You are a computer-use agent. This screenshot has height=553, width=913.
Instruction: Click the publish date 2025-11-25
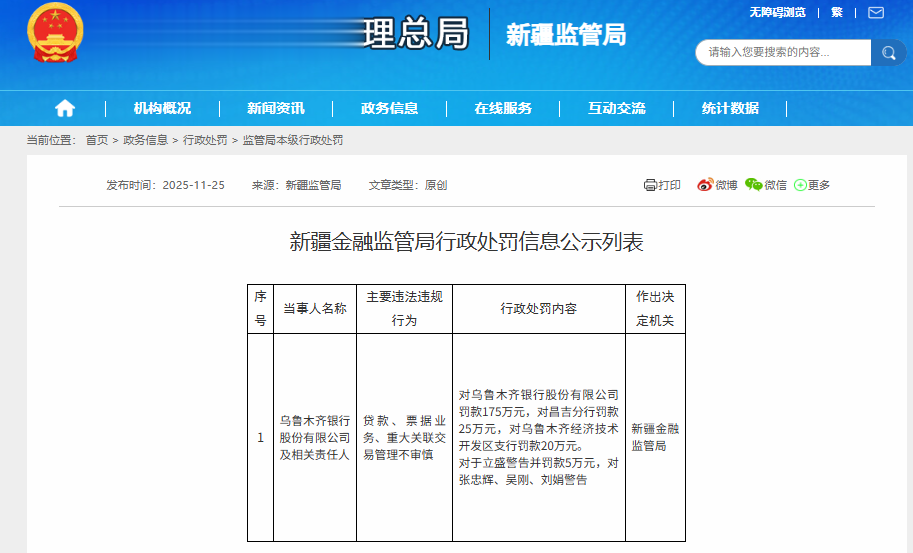point(193,185)
